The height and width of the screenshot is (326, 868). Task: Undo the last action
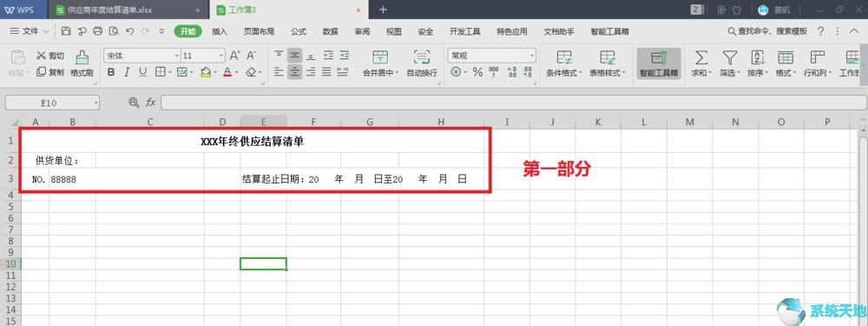129,31
